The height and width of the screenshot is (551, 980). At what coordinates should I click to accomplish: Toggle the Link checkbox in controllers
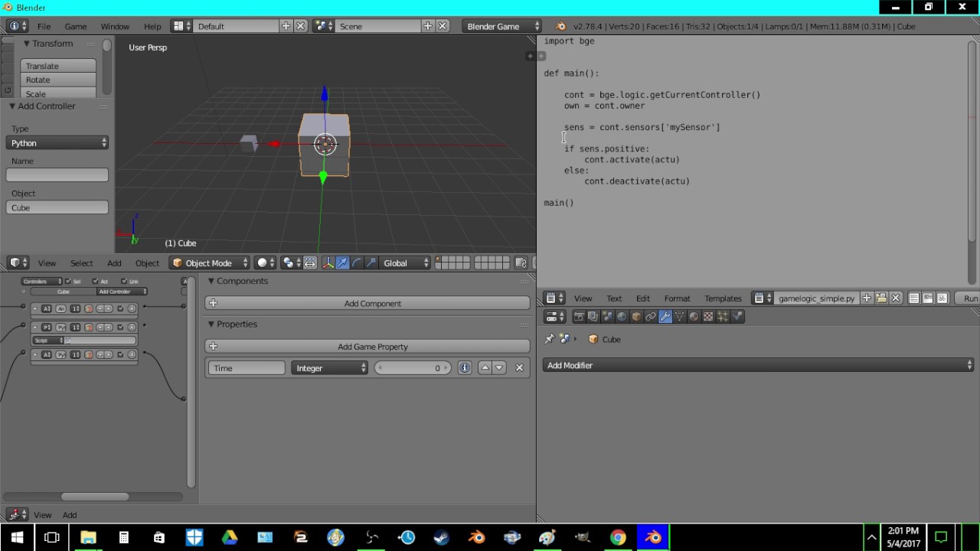124,282
